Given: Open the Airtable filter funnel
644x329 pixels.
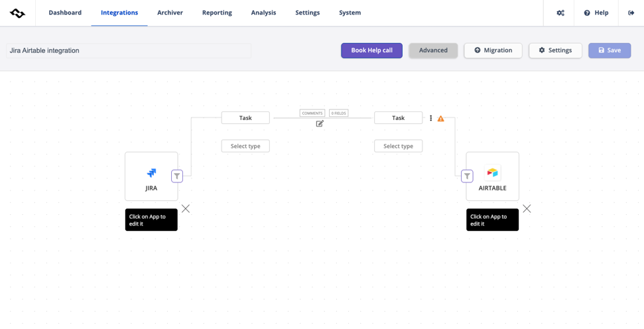Looking at the screenshot, I should (467, 176).
